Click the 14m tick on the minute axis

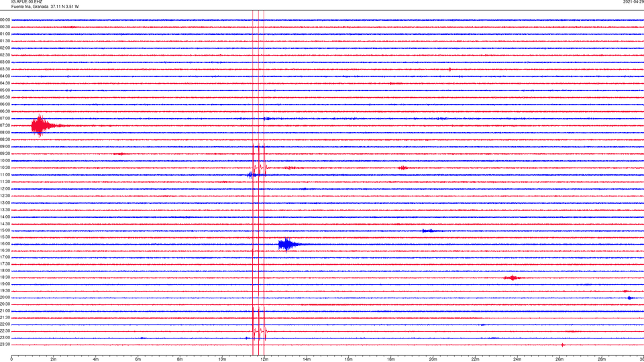(x=307, y=359)
